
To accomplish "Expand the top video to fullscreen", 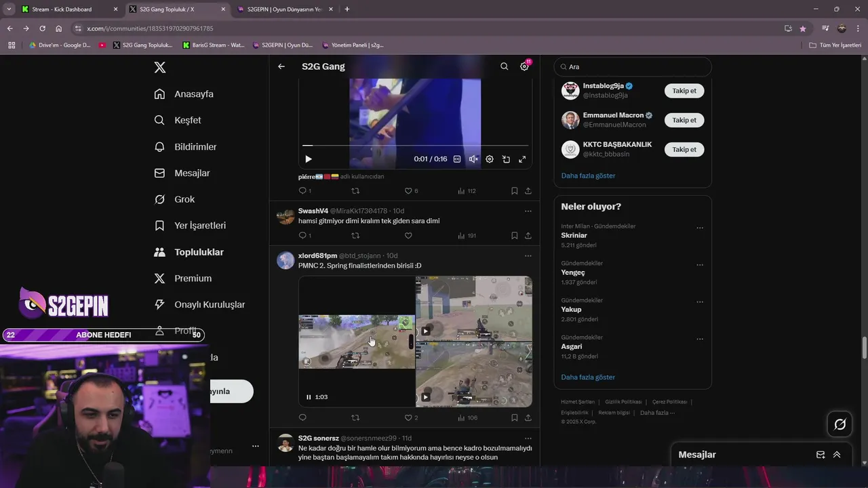I will 522,159.
